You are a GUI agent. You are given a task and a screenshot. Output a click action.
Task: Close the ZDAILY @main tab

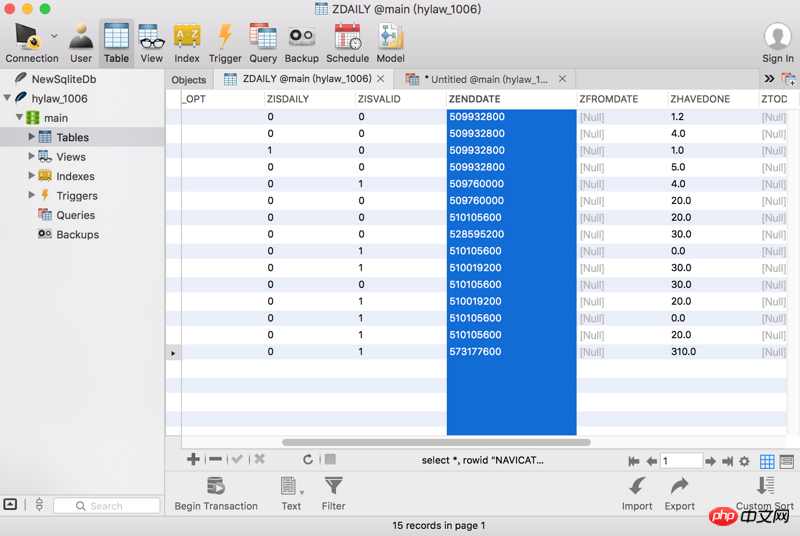point(381,79)
